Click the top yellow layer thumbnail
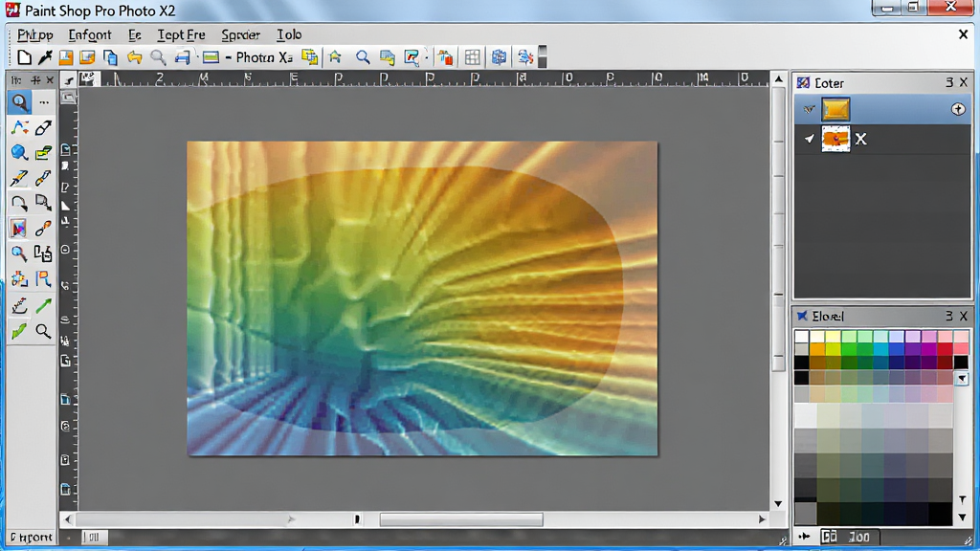This screenshot has width=980, height=551. point(835,109)
